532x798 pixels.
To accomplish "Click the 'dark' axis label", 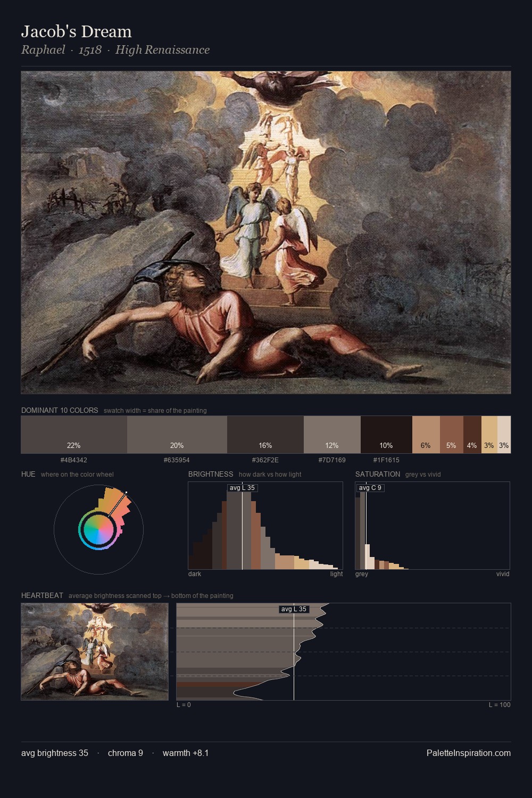I will 195,574.
